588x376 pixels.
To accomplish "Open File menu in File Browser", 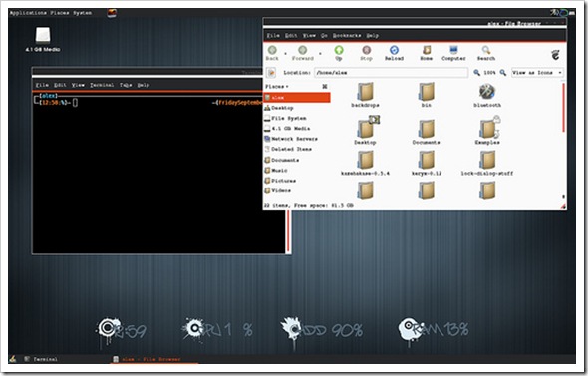I will [273, 35].
